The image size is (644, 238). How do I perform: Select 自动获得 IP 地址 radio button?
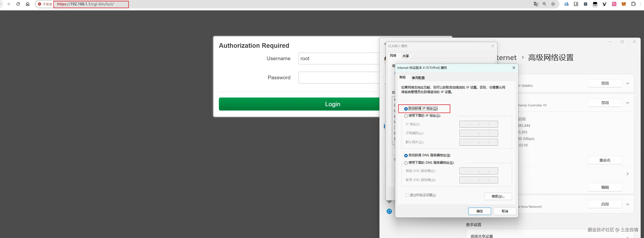tap(406, 109)
